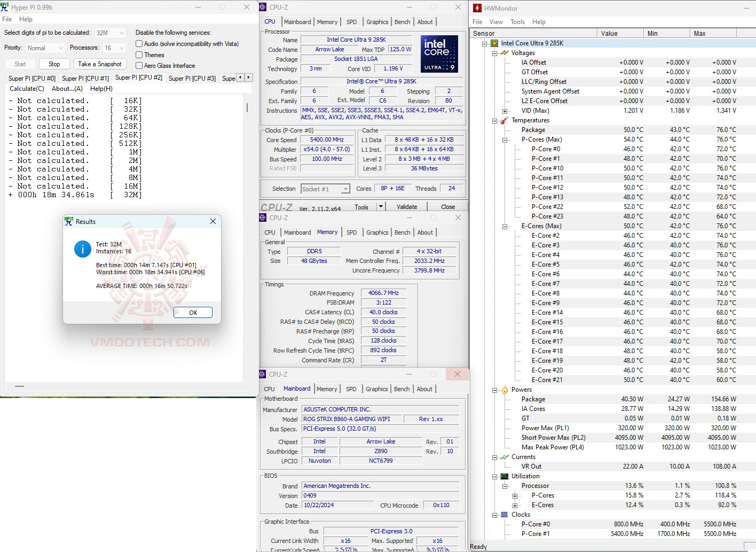Collapse the P-Cores (Max) temperature node
Screen dimensions: 756x552
[505, 139]
